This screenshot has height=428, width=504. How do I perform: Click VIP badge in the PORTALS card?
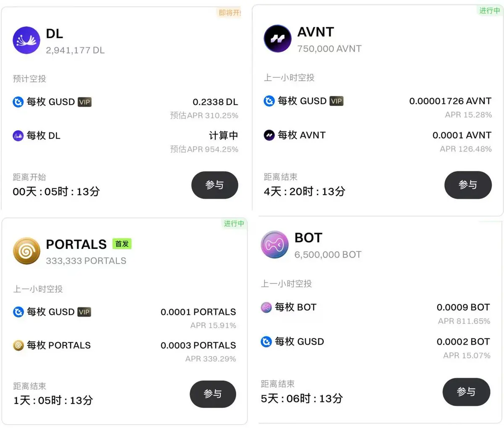[84, 312]
